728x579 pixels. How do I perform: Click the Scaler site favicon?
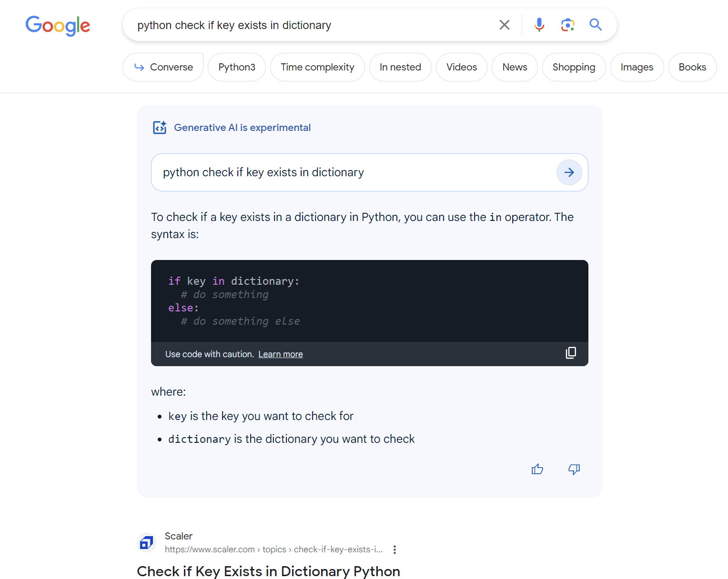pos(147,542)
